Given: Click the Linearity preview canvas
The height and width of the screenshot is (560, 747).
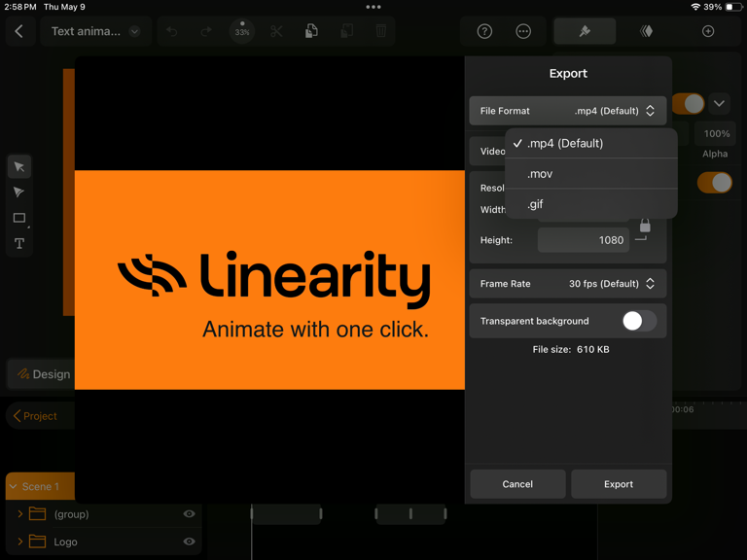Looking at the screenshot, I should click(269, 280).
